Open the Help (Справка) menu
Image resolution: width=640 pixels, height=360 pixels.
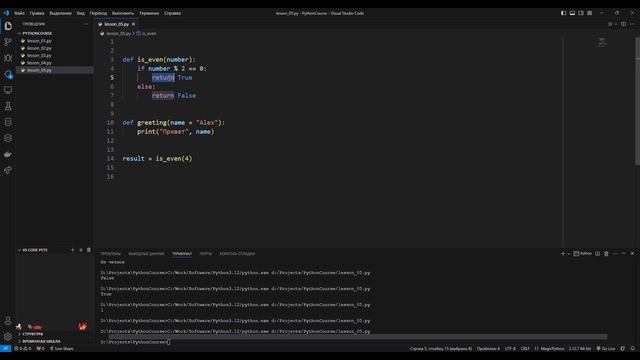172,13
